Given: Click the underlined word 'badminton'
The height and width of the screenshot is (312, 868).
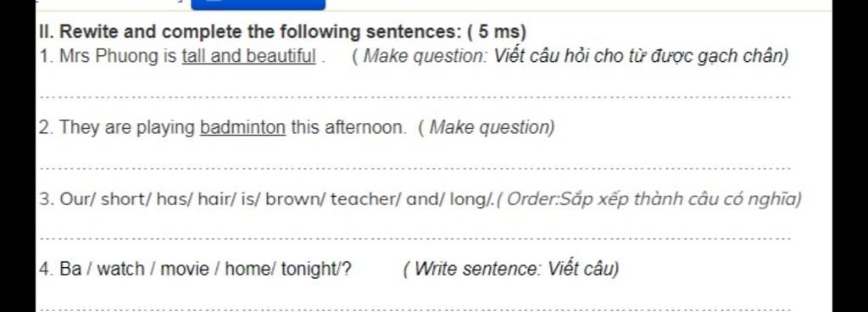Looking at the screenshot, I should click(x=243, y=127).
